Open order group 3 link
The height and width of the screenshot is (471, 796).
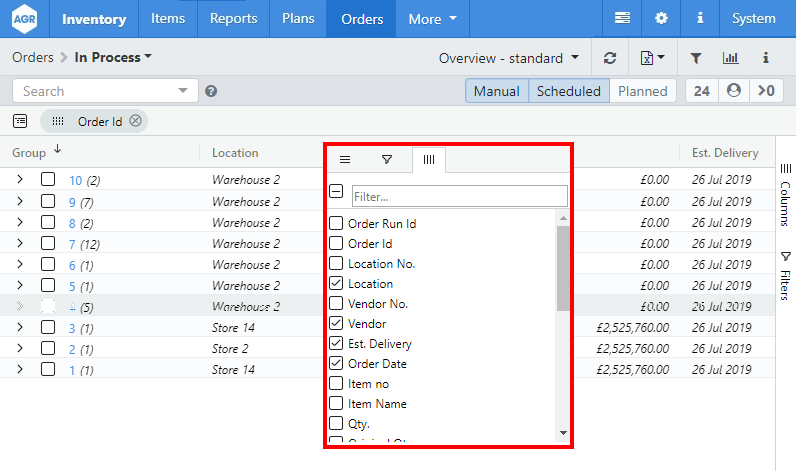coord(72,328)
